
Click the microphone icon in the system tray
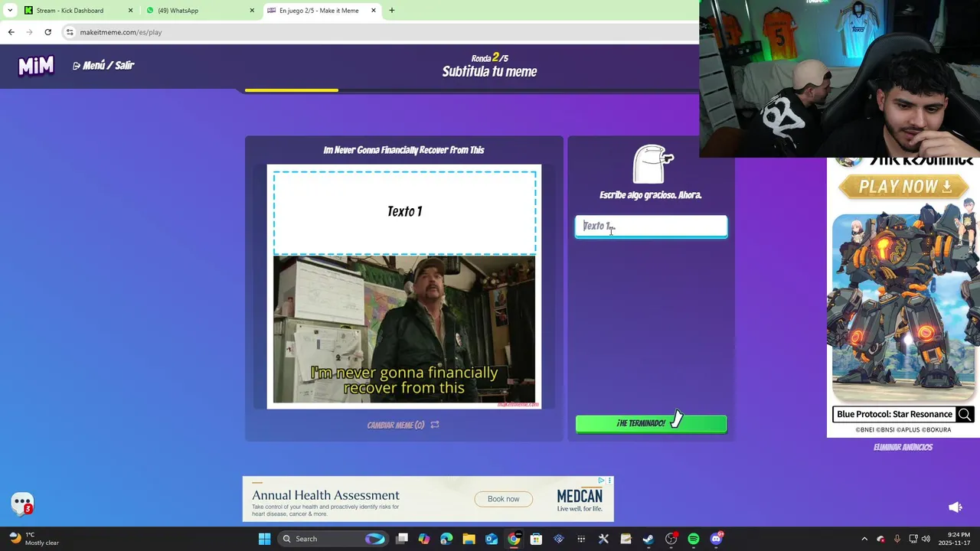tap(897, 539)
